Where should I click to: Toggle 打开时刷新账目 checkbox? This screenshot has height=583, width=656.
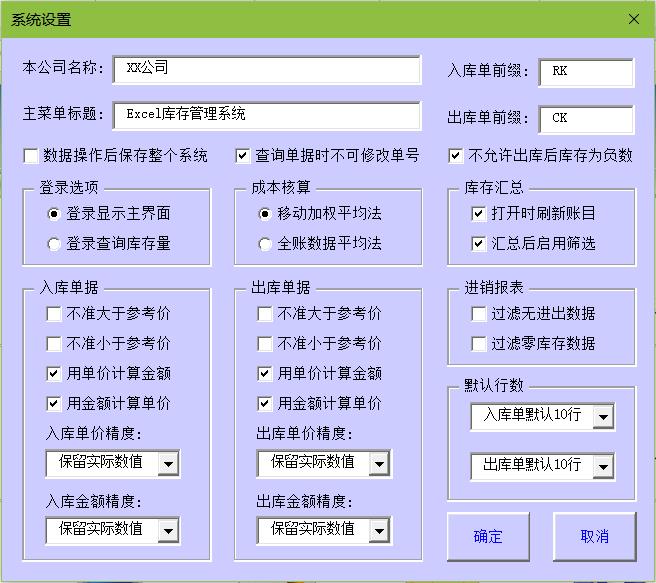click(x=479, y=214)
